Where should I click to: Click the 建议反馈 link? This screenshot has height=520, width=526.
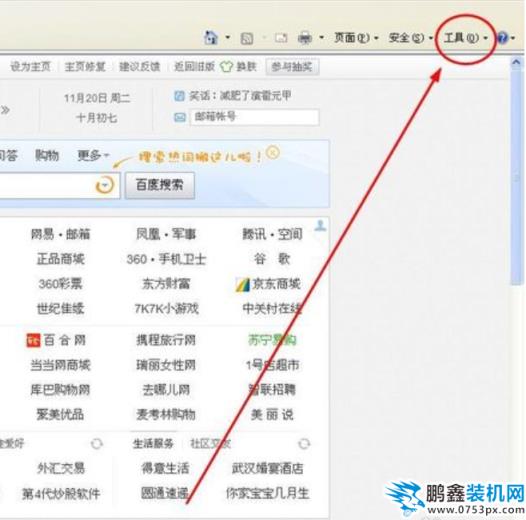pyautogui.click(x=140, y=66)
